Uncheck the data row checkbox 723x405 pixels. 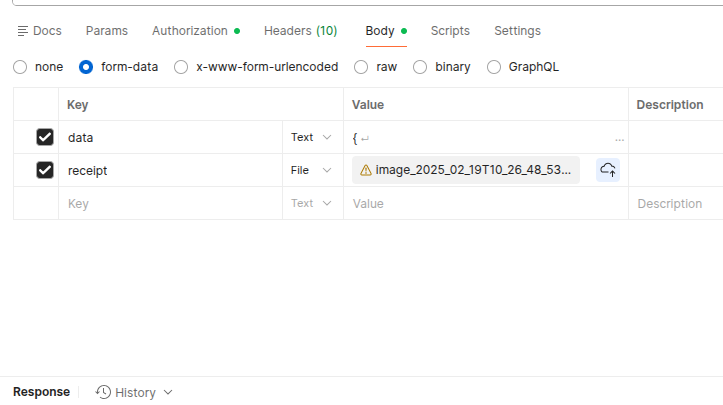(44, 137)
